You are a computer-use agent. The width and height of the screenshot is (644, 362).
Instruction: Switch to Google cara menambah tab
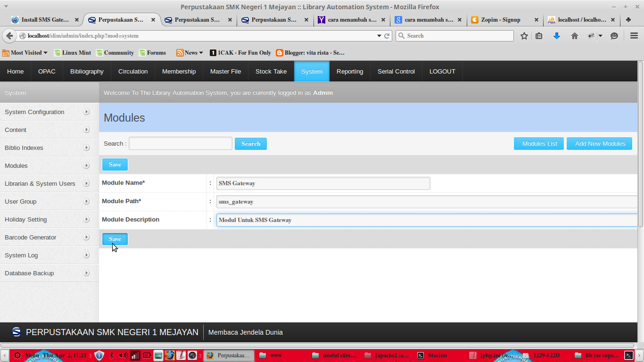pyautogui.click(x=428, y=20)
